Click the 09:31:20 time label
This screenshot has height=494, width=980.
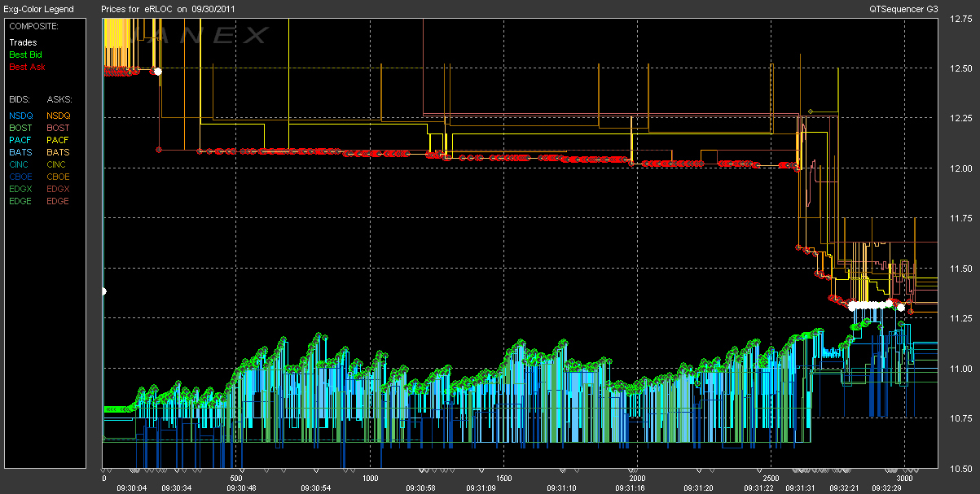[700, 487]
